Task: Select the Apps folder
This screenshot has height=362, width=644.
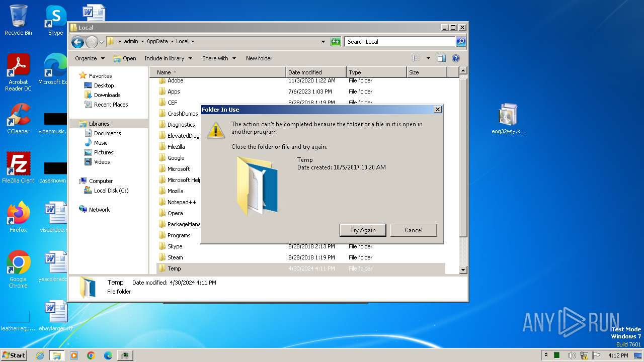Action: pos(174,92)
